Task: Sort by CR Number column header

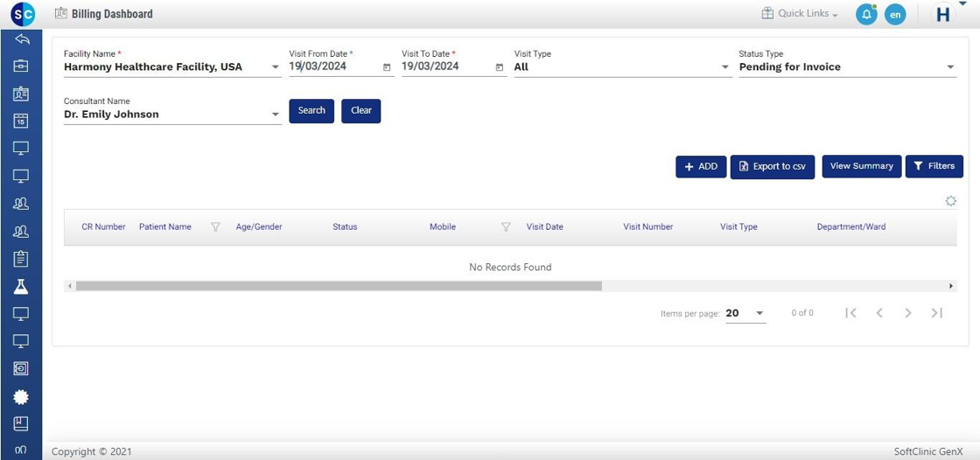Action: click(x=104, y=227)
